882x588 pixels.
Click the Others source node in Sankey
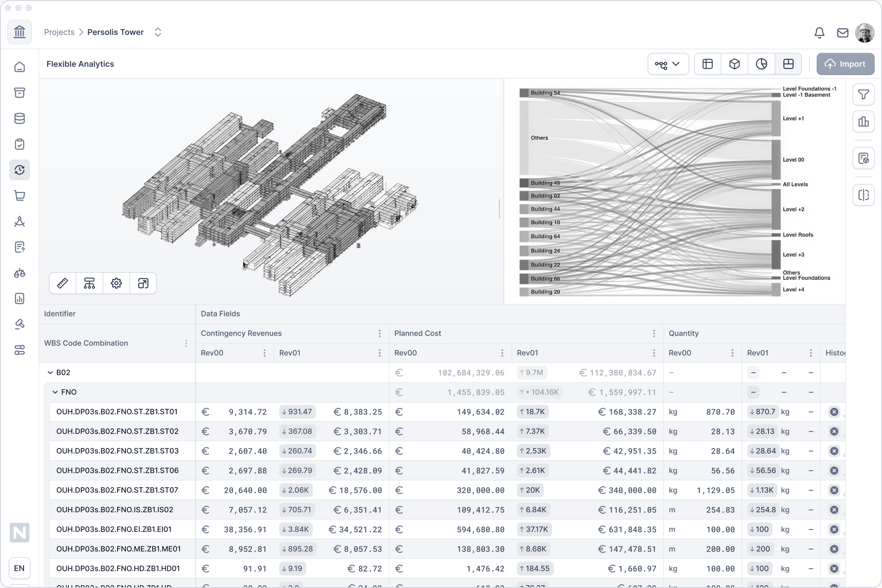click(524, 138)
